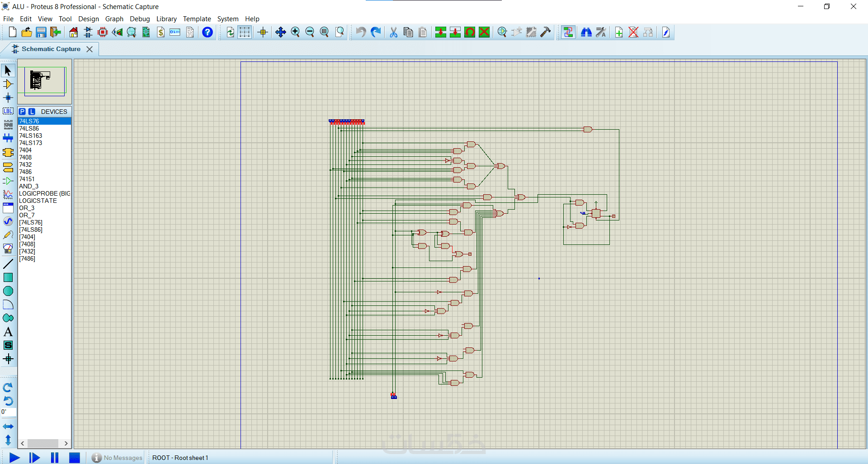868x464 pixels.
Task: Pick LOGICSTATE from the devices list
Action: click(x=38, y=201)
